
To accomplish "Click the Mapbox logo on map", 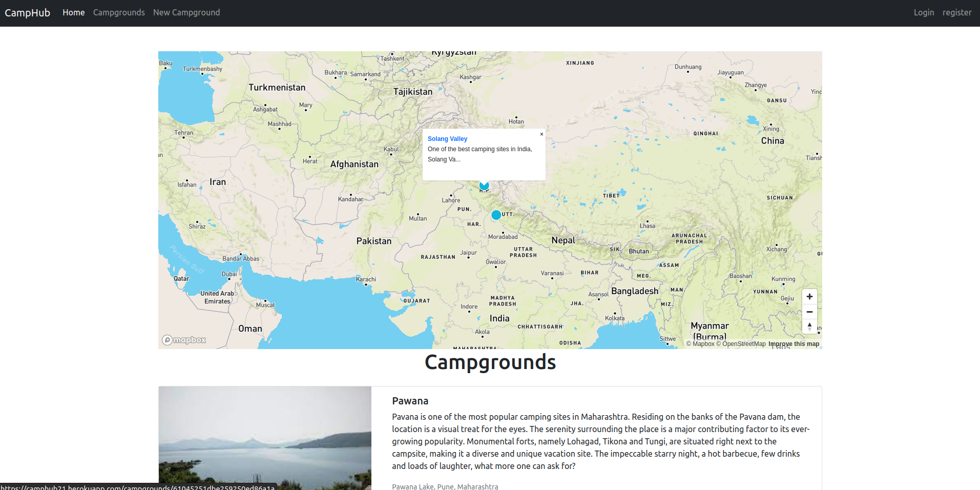I will (x=184, y=340).
